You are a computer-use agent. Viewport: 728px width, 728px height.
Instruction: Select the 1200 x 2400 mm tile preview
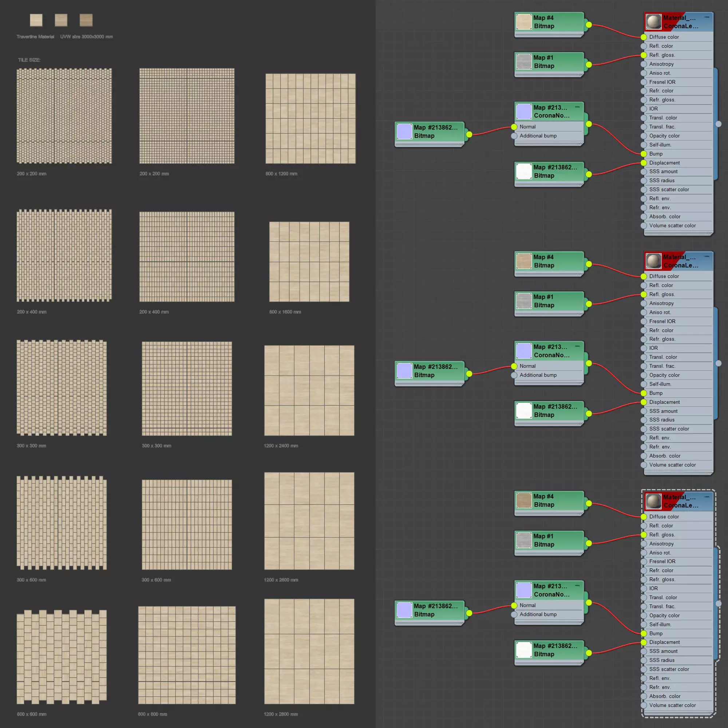[x=309, y=390]
